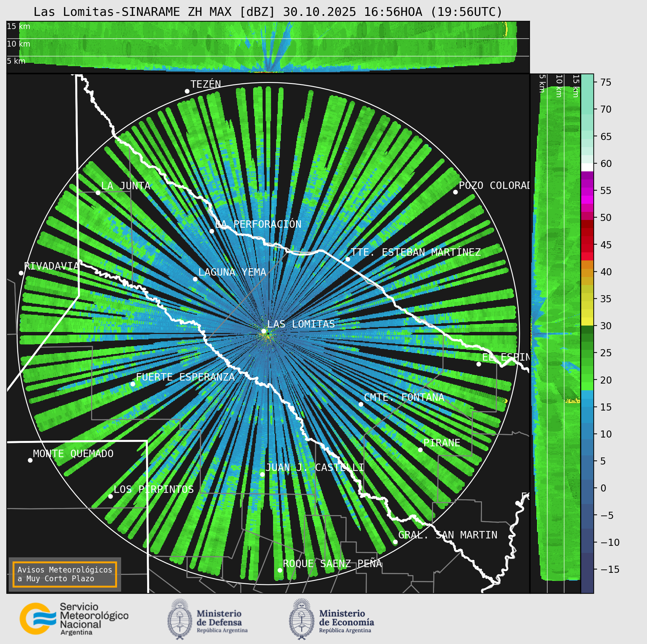
Task: Click the yellow echo in the right side cross-section
Action: pyautogui.click(x=573, y=401)
